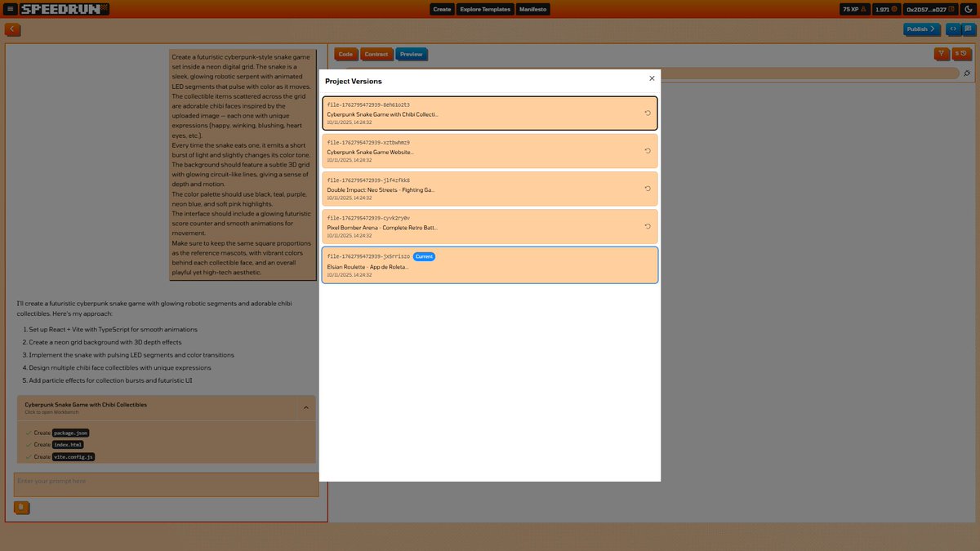The width and height of the screenshot is (980, 551).
Task: Click the package.json file chip
Action: pyautogui.click(x=71, y=433)
